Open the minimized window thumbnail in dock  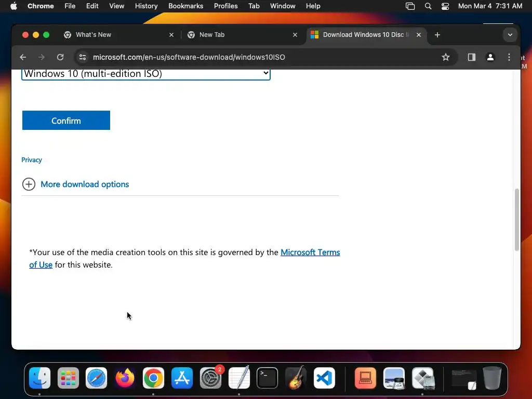tap(464, 379)
